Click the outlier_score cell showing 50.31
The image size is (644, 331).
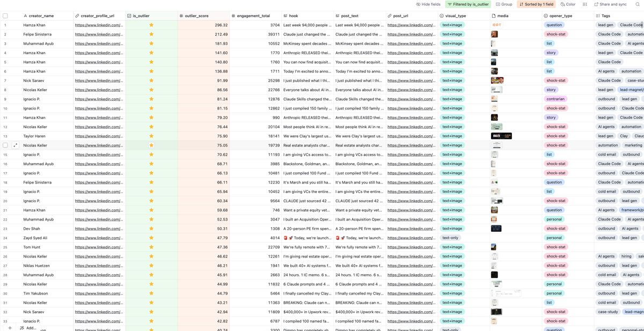203,229
